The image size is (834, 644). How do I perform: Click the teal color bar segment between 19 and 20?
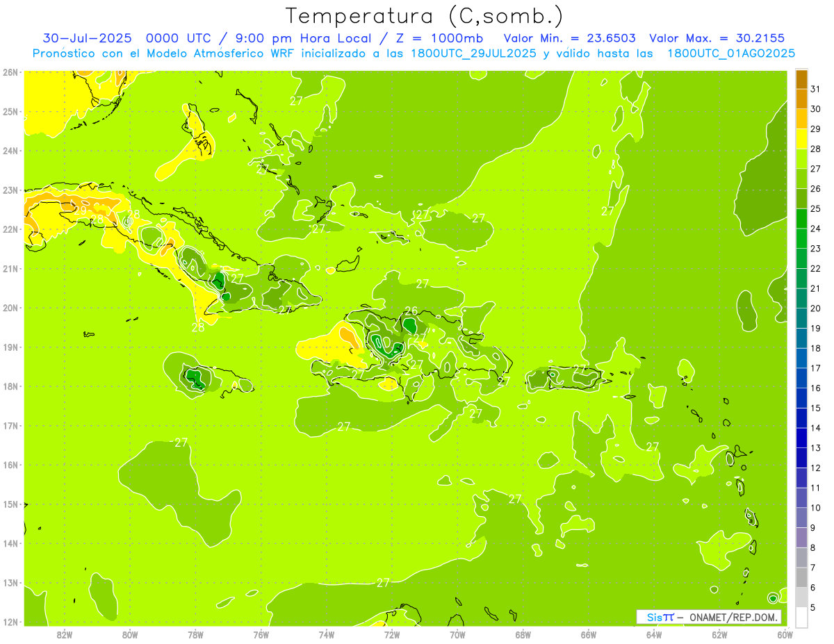[x=801, y=318]
